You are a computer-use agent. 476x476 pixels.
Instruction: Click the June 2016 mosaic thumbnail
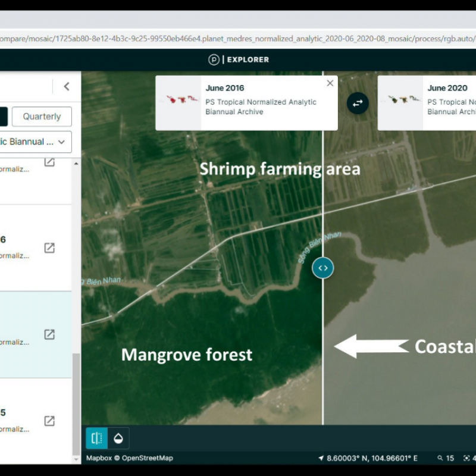coord(178,103)
